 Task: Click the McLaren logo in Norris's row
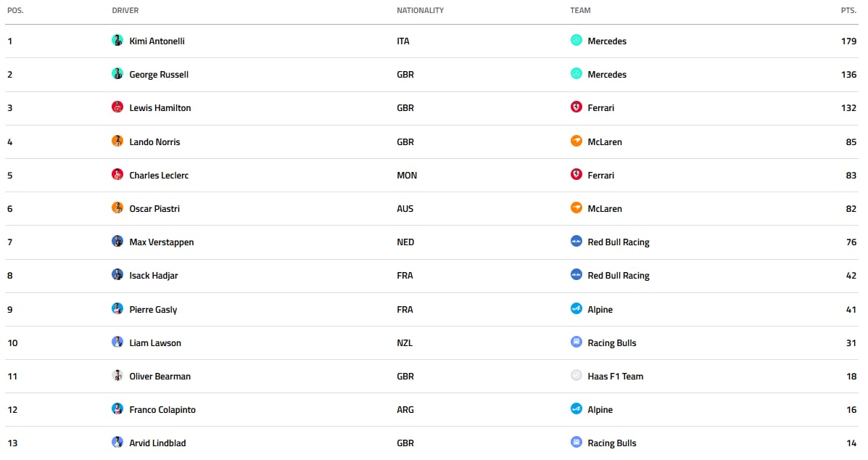coord(576,141)
